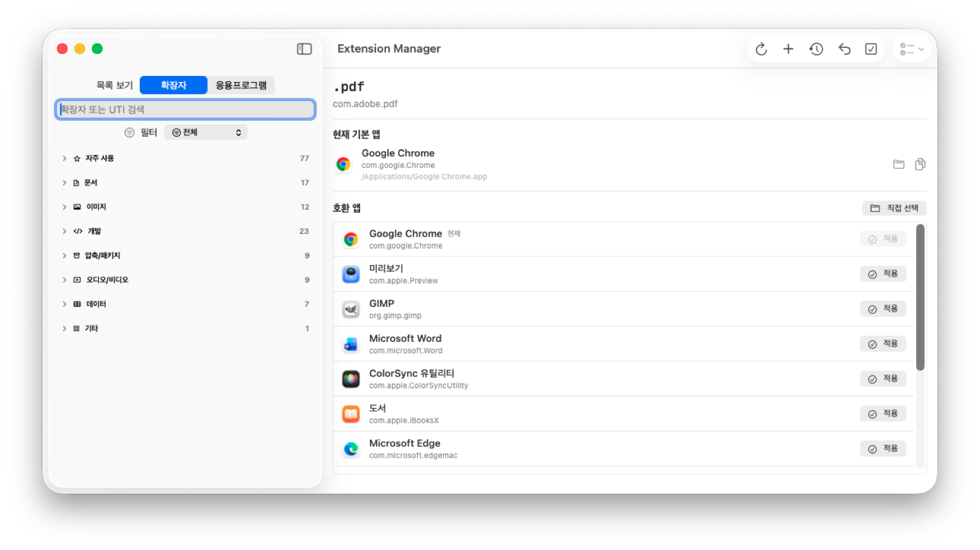This screenshot has height=550, width=980.
Task: Click the 미리보기 Preview app icon
Action: tap(351, 274)
